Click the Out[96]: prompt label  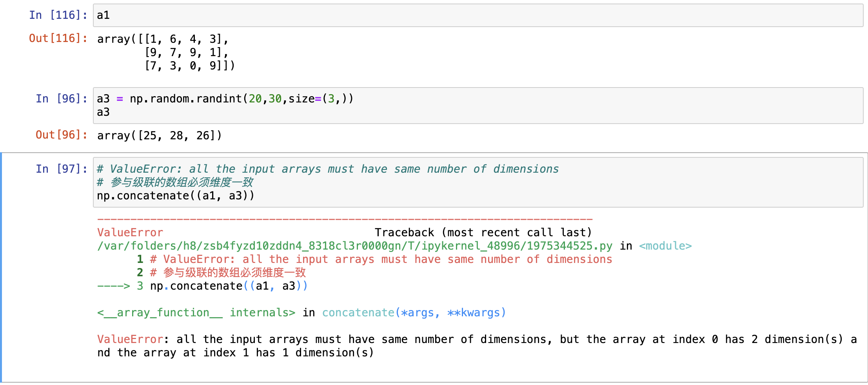(x=62, y=135)
